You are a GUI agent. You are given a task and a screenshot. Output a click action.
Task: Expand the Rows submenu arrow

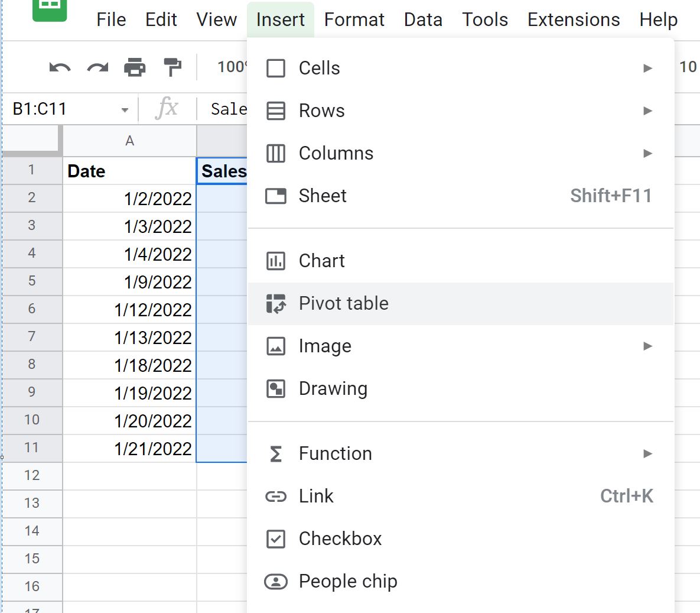pyautogui.click(x=647, y=111)
